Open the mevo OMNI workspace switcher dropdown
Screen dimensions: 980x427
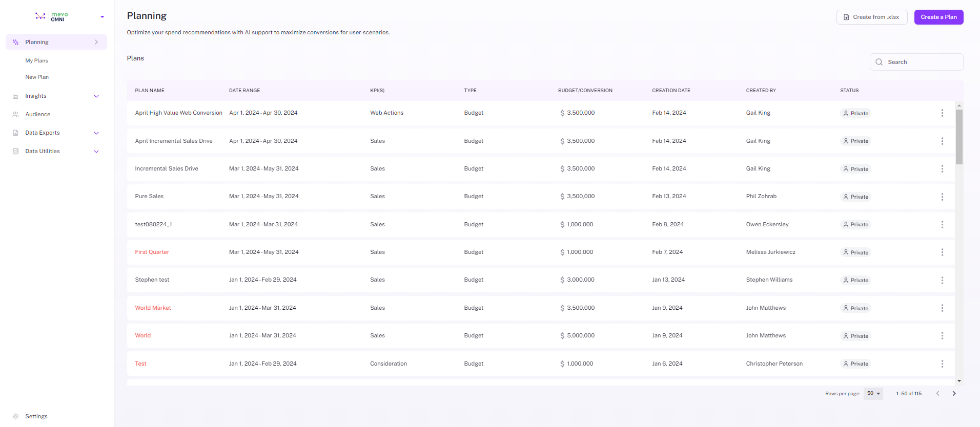click(102, 17)
